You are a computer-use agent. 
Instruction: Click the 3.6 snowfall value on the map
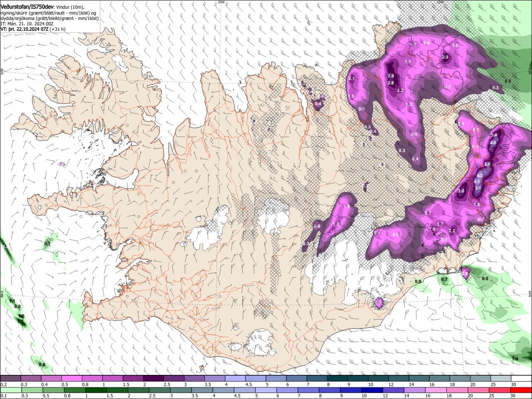[487, 164]
